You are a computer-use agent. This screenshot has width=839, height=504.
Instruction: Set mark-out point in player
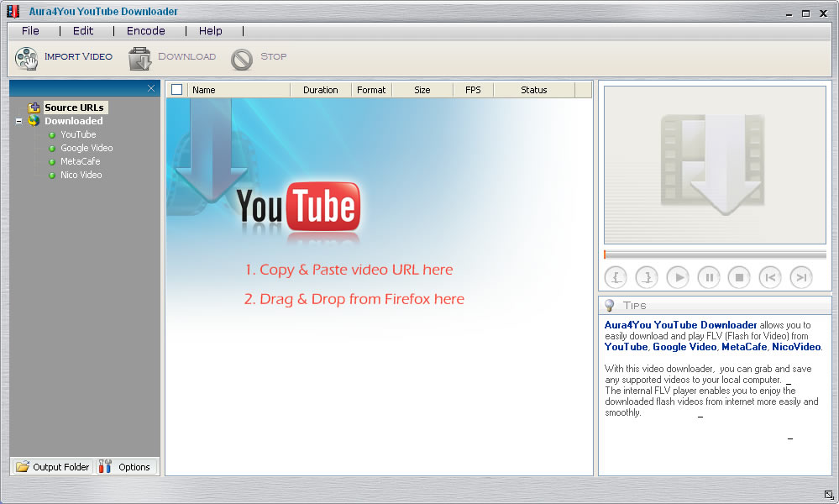point(647,278)
